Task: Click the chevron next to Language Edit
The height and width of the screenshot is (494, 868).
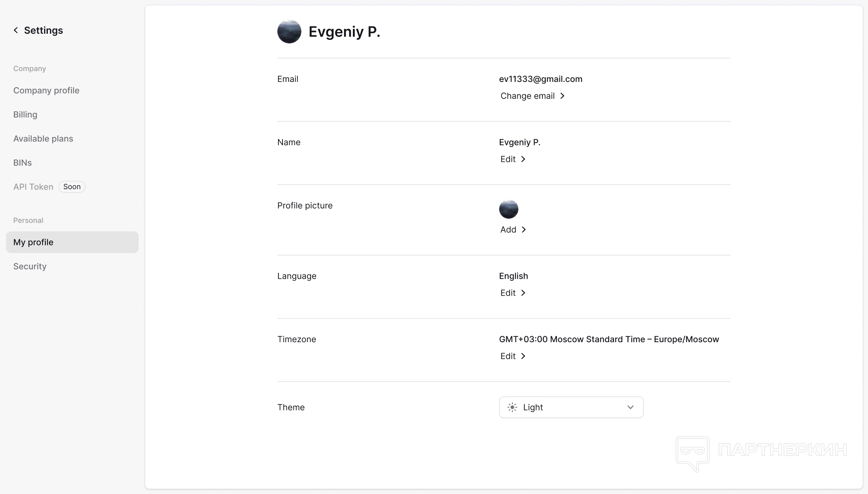Action: 523,293
